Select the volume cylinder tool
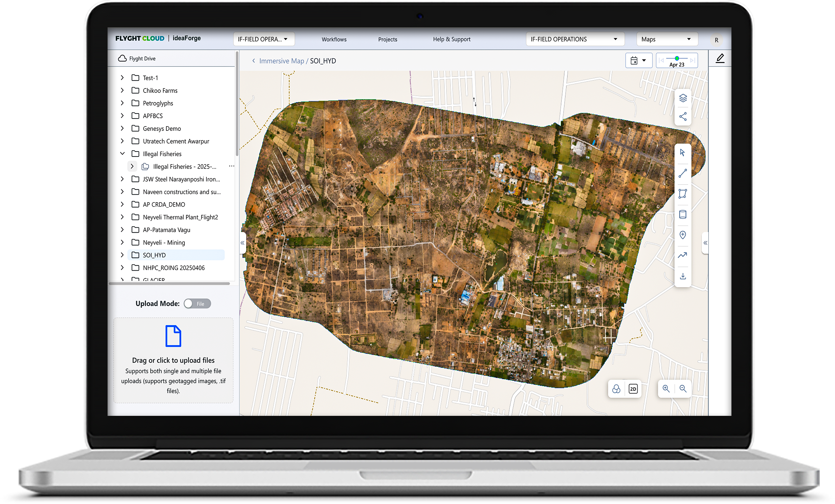 pos(682,214)
